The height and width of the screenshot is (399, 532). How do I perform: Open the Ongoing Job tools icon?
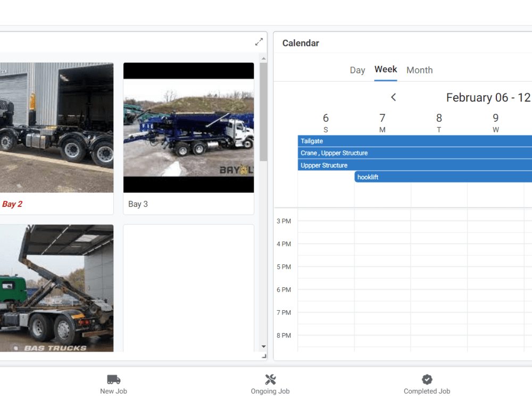pos(270,379)
